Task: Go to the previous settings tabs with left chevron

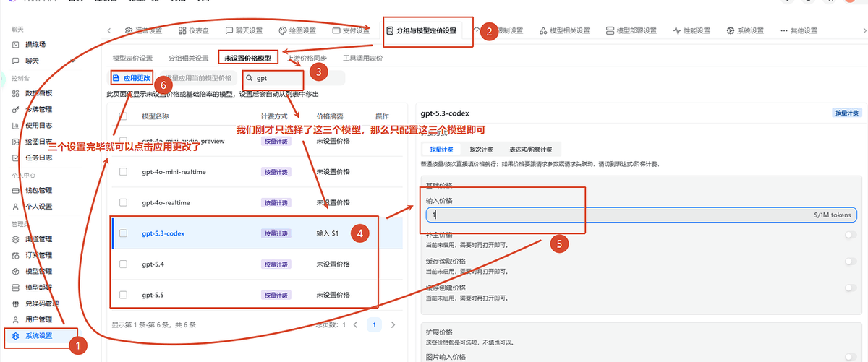Action: [109, 30]
